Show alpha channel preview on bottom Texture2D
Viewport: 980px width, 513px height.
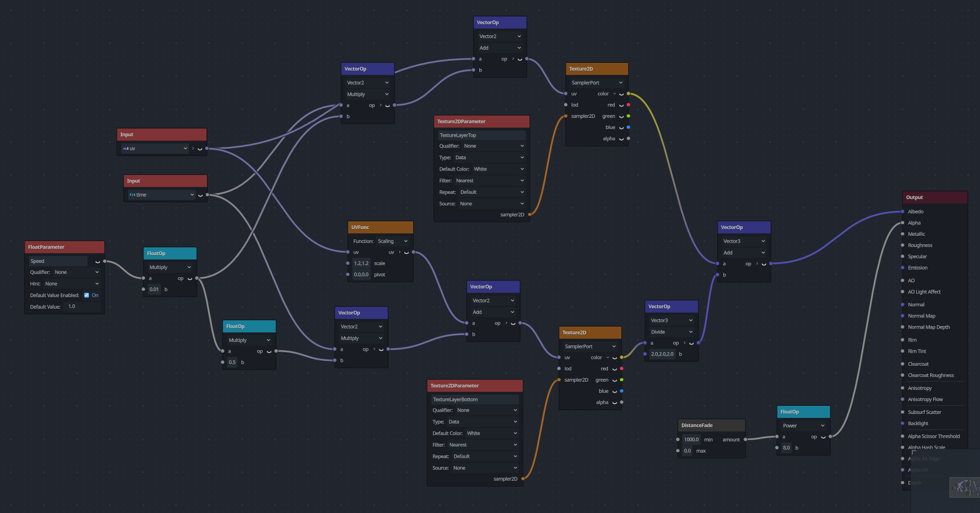point(615,403)
